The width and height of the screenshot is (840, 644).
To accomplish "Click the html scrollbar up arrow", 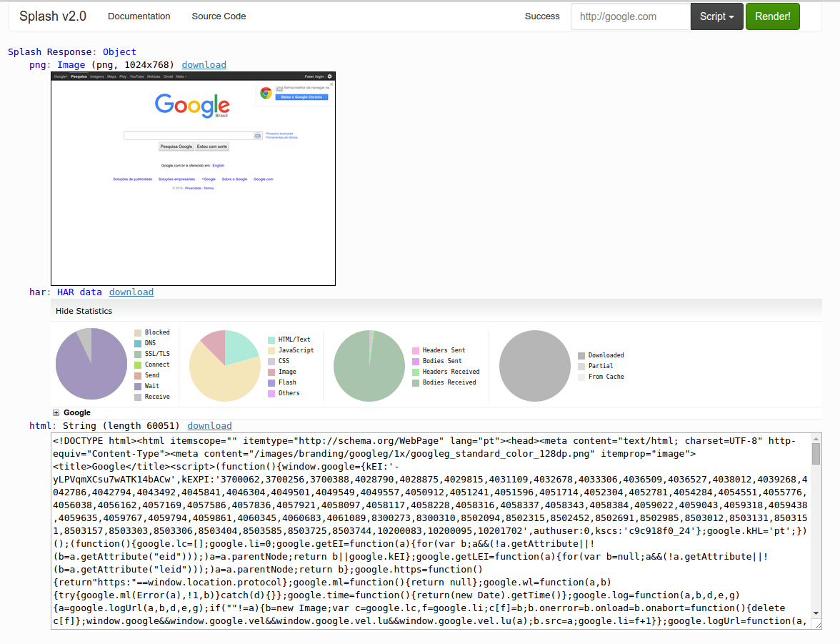I will (x=816, y=439).
